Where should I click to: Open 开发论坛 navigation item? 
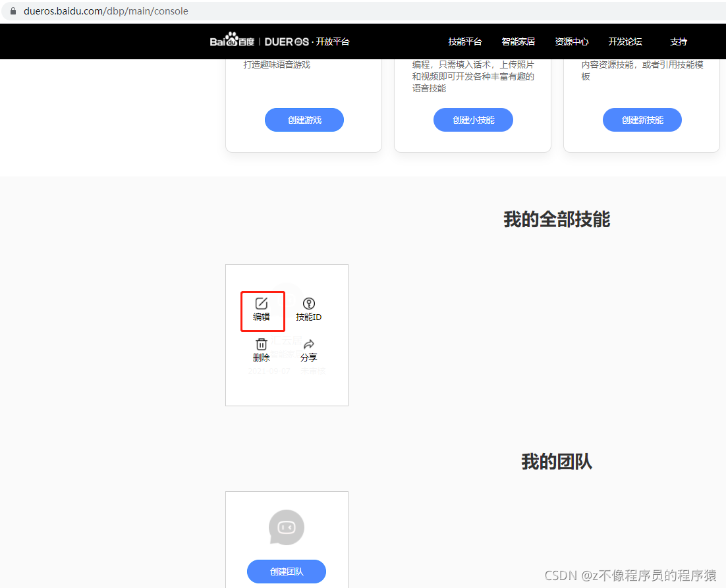pyautogui.click(x=625, y=41)
